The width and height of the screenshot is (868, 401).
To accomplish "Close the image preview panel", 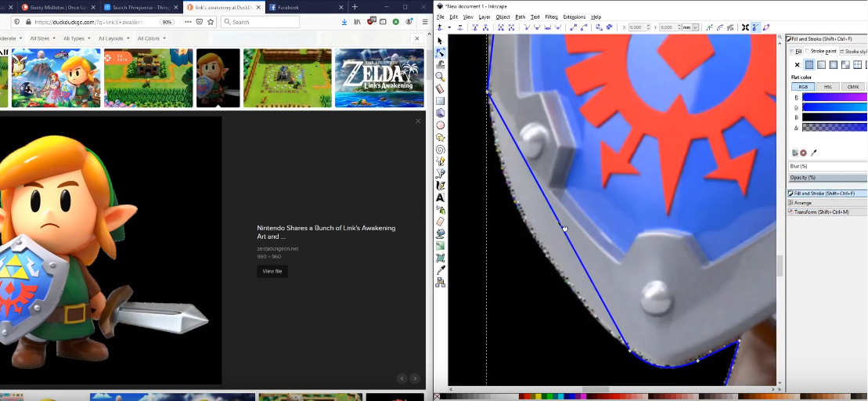I will (x=418, y=121).
